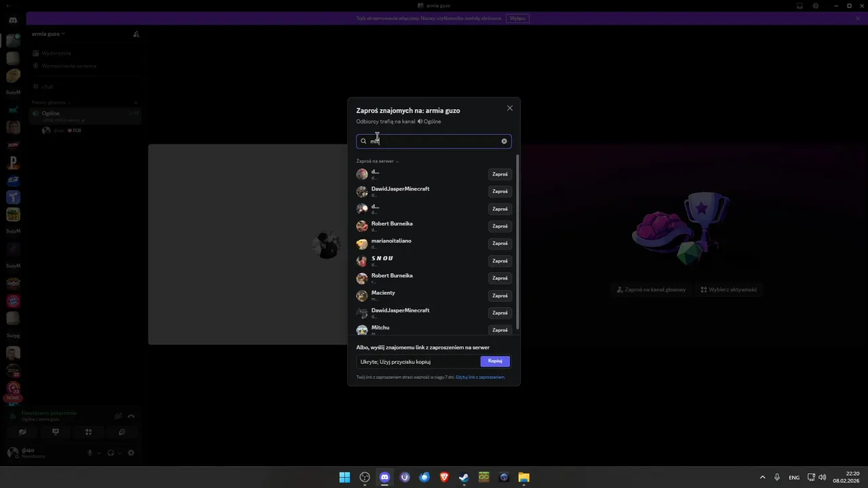Click Wybierz aktywność button
The width and height of the screenshot is (868, 488).
[729, 289]
